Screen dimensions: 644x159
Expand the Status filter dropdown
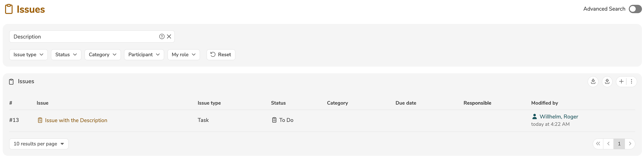click(66, 55)
